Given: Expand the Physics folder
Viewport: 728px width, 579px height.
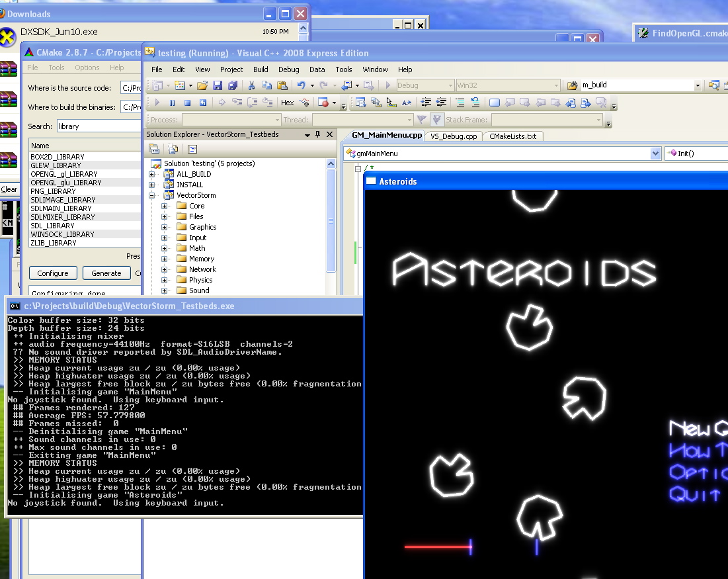Looking at the screenshot, I should (164, 280).
